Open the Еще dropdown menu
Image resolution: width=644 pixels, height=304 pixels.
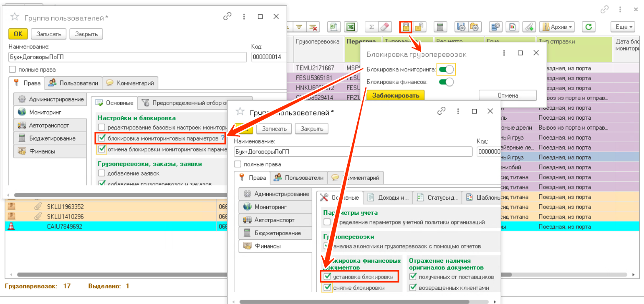623,27
